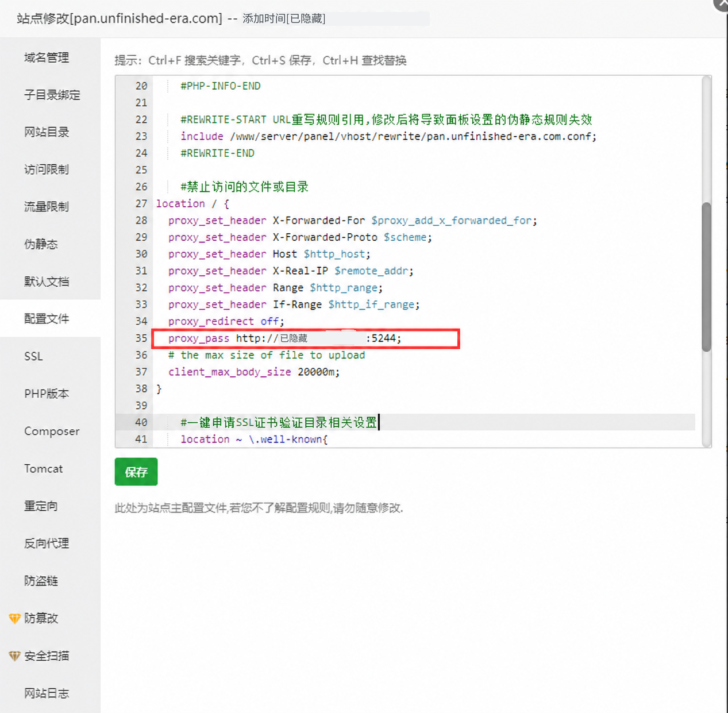Click line number 35 in the gutter
Viewport: 728px width, 713px height.
tap(141, 338)
